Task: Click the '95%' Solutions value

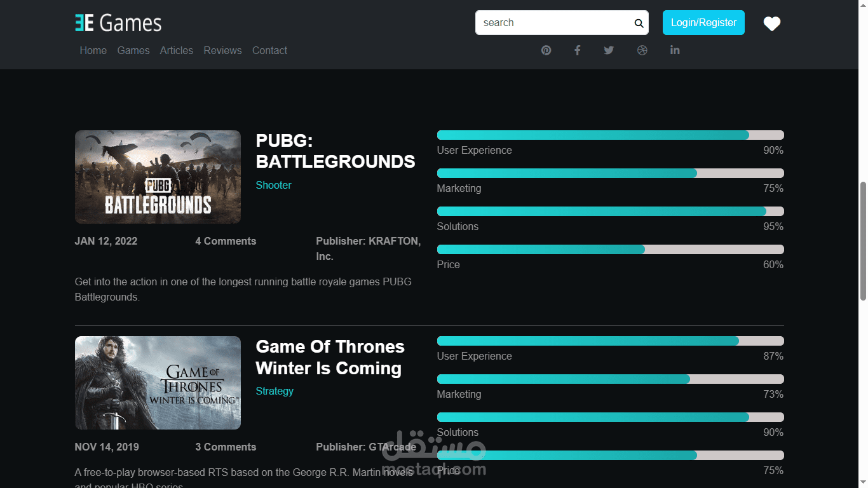Action: tap(773, 226)
